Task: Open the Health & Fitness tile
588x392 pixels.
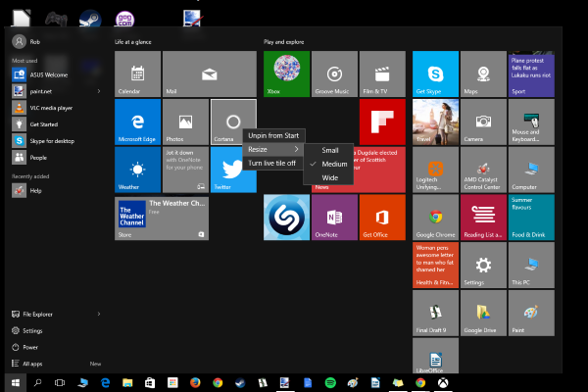Action: click(435, 265)
